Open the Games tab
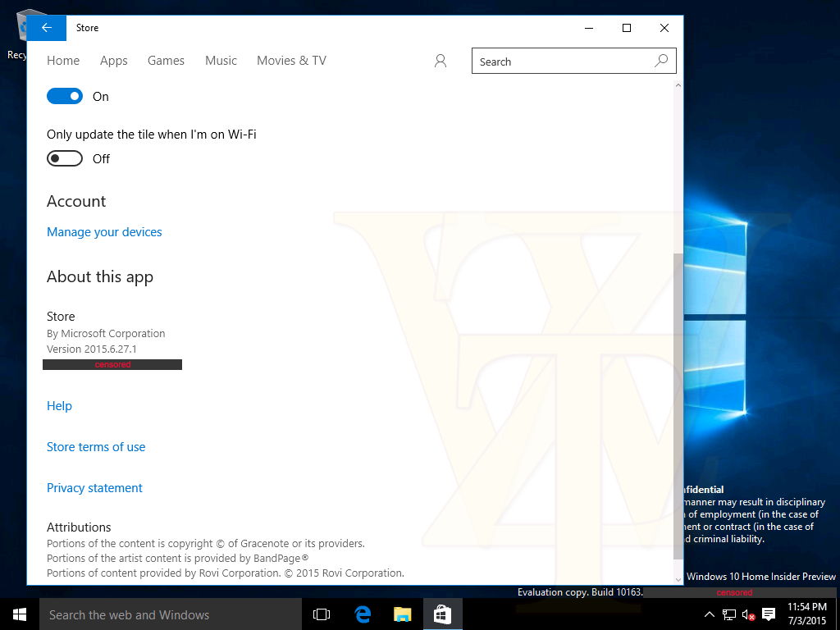The height and width of the screenshot is (630, 840). coord(166,61)
